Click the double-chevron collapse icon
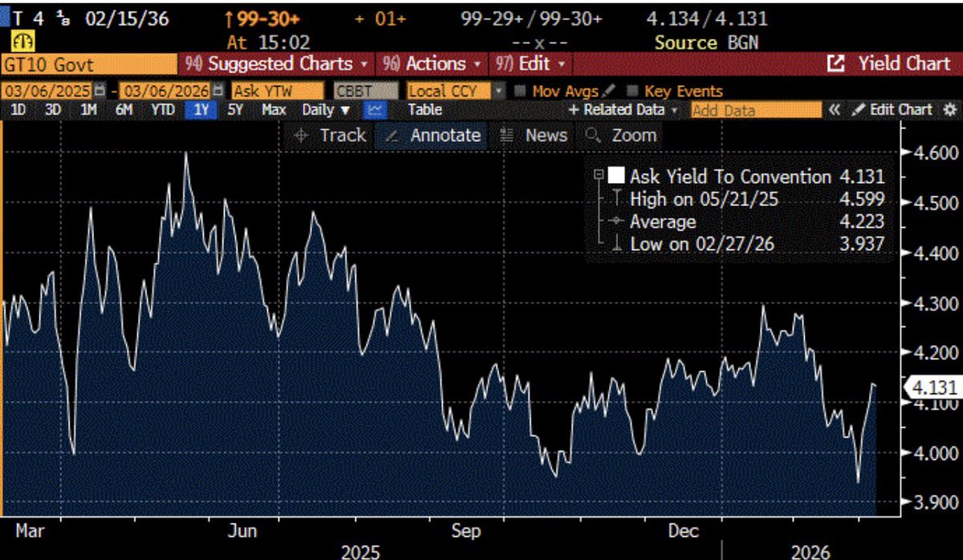The height and width of the screenshot is (560, 963). (835, 110)
